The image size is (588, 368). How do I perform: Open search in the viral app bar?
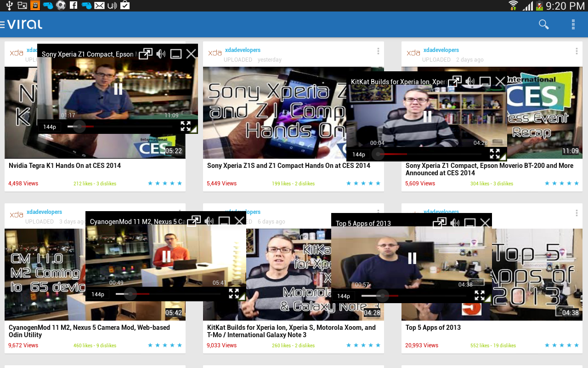coord(544,24)
